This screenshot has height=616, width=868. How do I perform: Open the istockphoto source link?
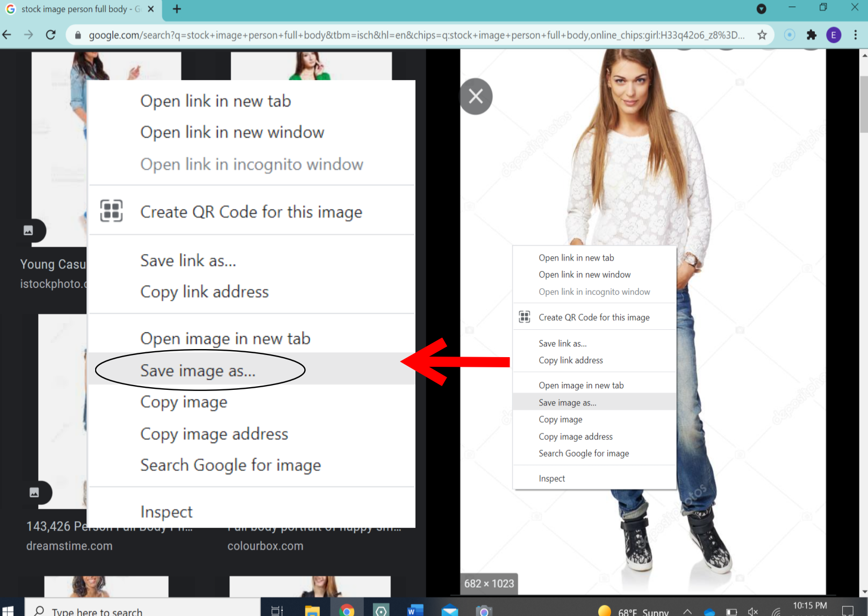[53, 284]
